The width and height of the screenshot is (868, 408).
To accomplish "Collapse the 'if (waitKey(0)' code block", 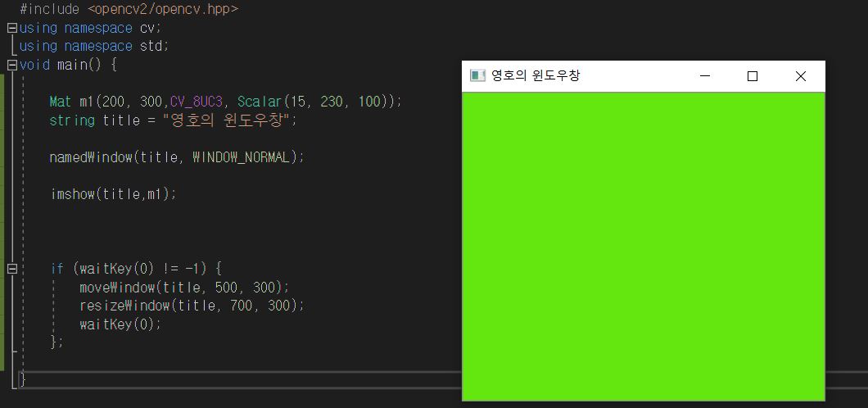I will [11, 269].
